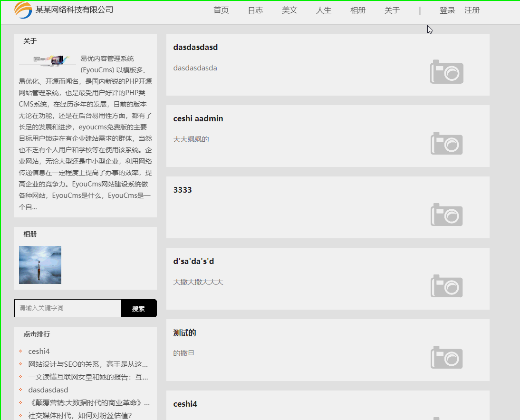
Task: Open the post titled 3333
Action: 183,190
